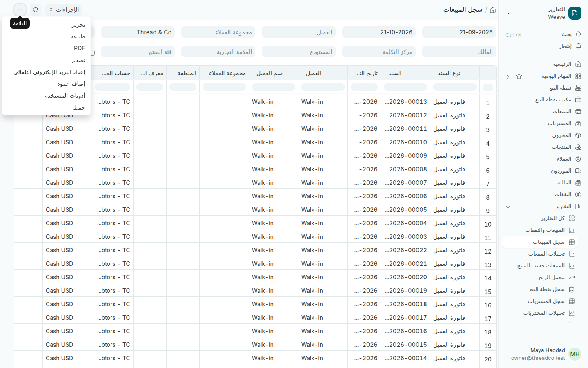588x368 pixels.
Task: Go to home via breadcrumb house icon
Action: [493, 10]
